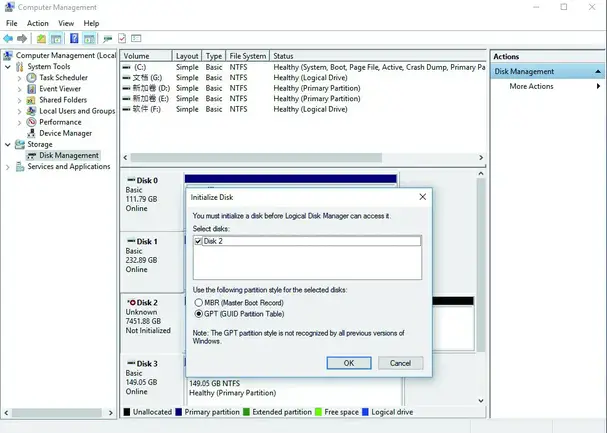Click the Primary partition legend swatch
607x433 pixels.
(178, 412)
